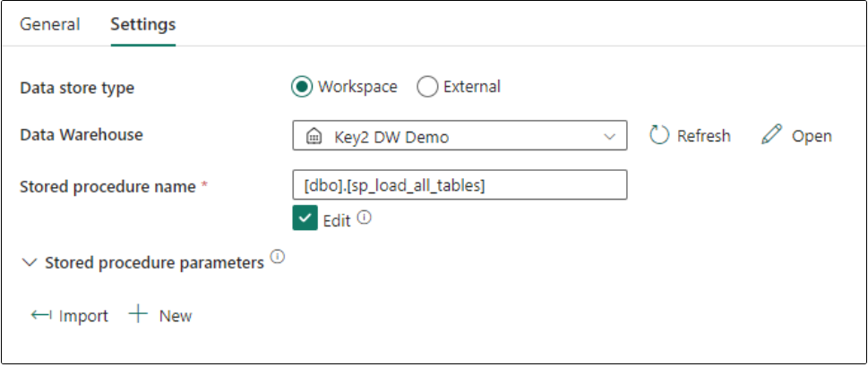Switch to the General tab

(x=50, y=24)
